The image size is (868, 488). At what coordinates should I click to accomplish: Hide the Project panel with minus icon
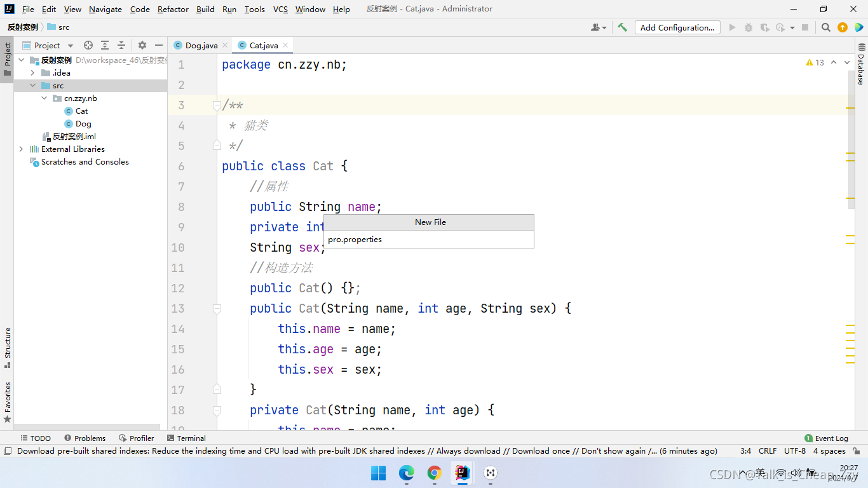[159, 45]
